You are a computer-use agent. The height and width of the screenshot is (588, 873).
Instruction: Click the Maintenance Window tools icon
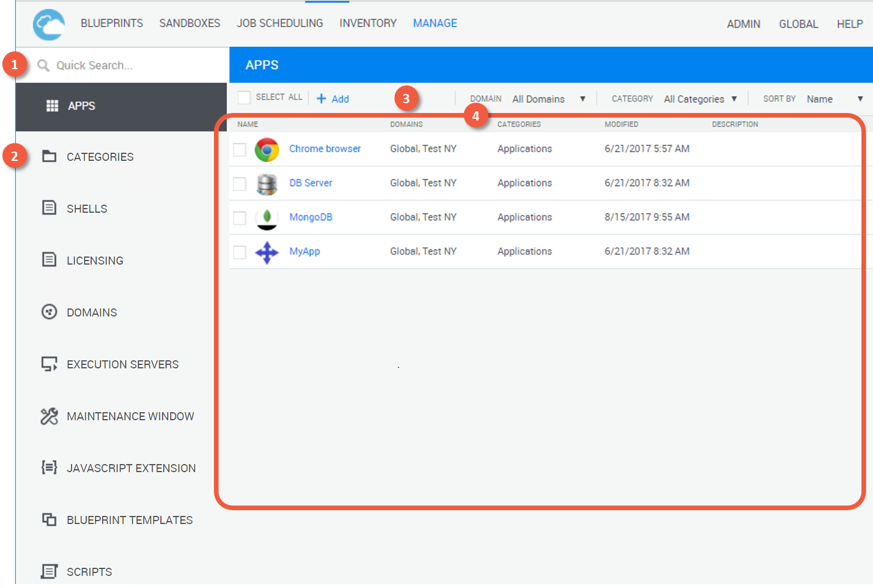pyautogui.click(x=50, y=416)
